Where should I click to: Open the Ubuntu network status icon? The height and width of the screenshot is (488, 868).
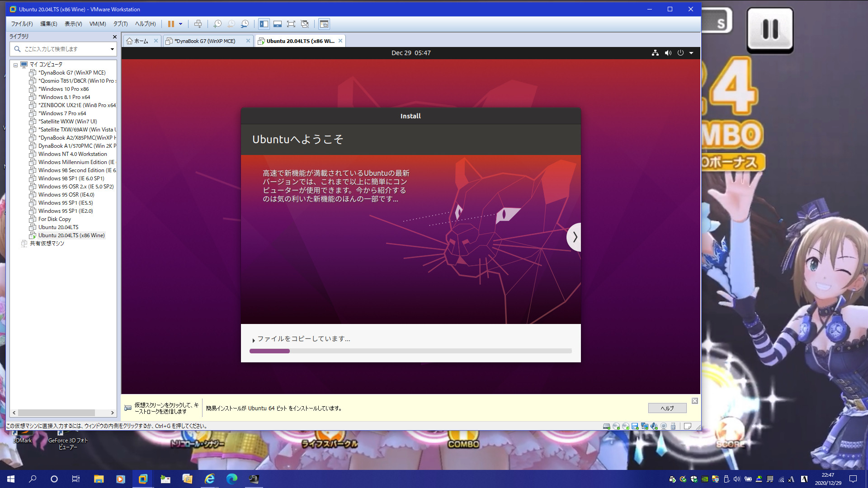[655, 53]
